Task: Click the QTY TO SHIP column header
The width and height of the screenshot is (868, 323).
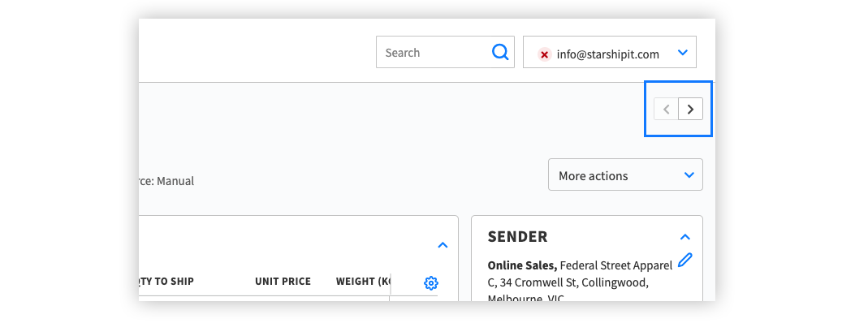Action: pyautogui.click(x=166, y=282)
